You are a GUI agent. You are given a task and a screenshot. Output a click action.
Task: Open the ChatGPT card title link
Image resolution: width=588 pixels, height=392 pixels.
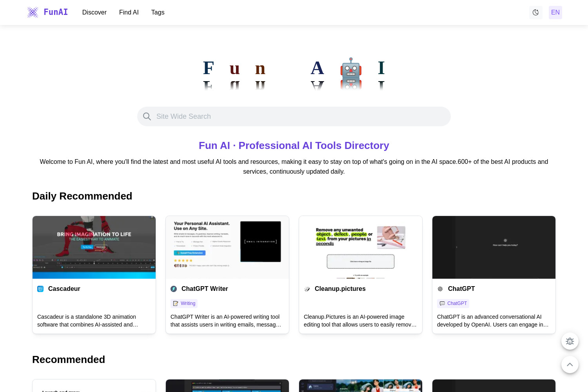point(461,289)
